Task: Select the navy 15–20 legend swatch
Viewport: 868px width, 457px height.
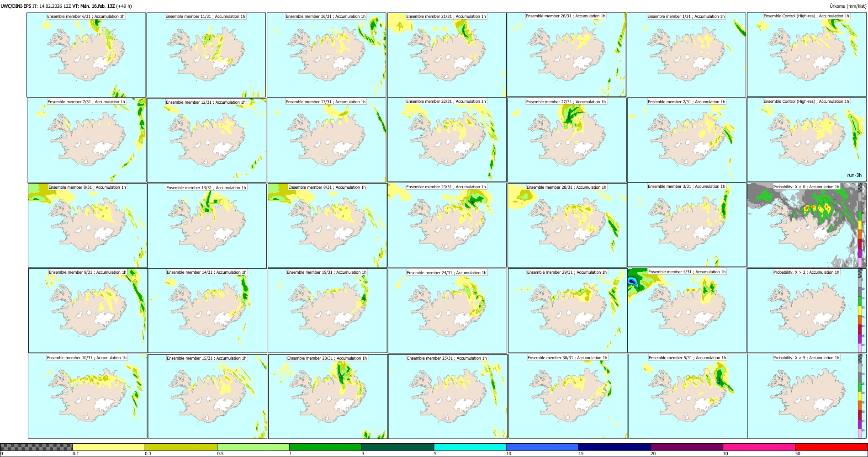Action: (614, 447)
